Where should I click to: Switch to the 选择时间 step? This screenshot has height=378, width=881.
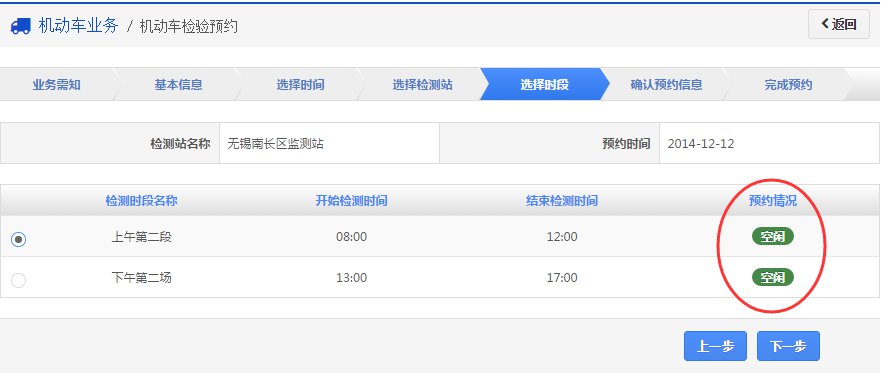click(x=301, y=85)
